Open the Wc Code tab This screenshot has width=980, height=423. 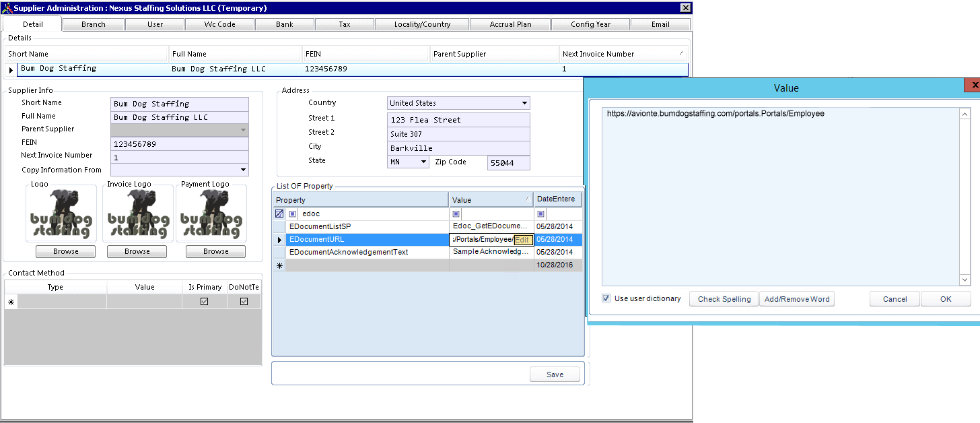(220, 24)
